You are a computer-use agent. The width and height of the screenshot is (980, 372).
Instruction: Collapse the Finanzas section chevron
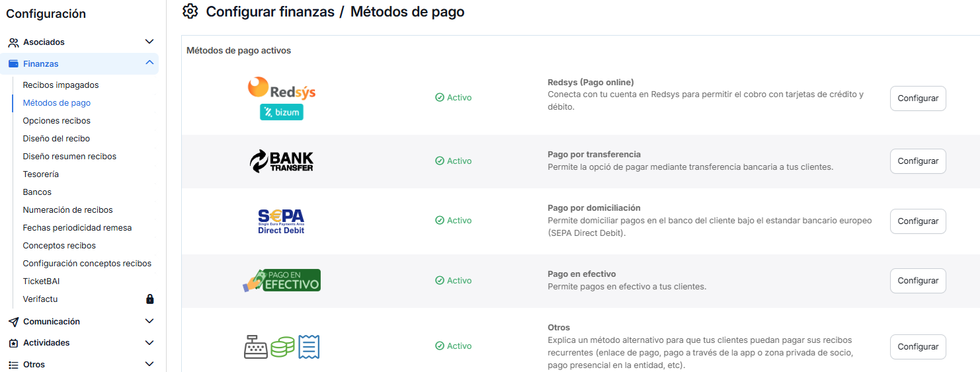149,63
